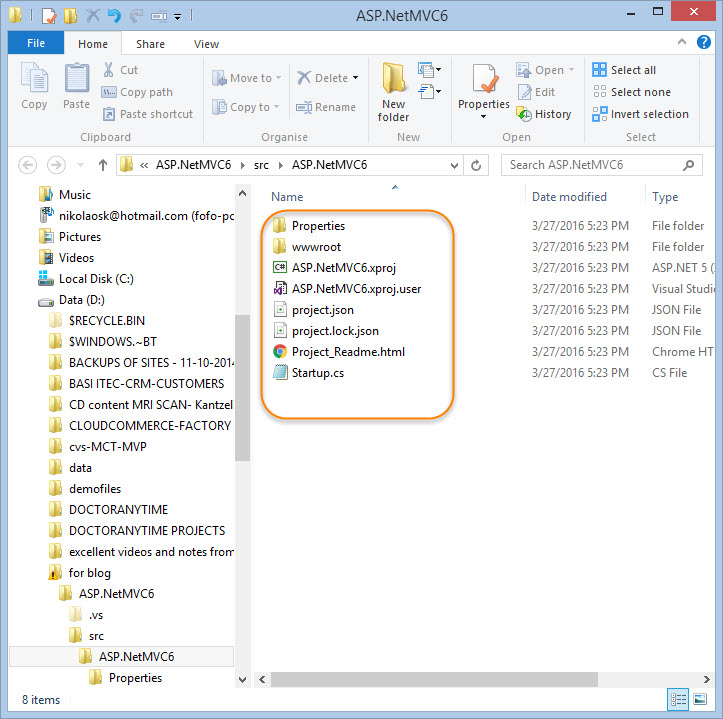This screenshot has width=723, height=719.
Task: Click the quick access New folder icon in title bar
Action: [71, 16]
